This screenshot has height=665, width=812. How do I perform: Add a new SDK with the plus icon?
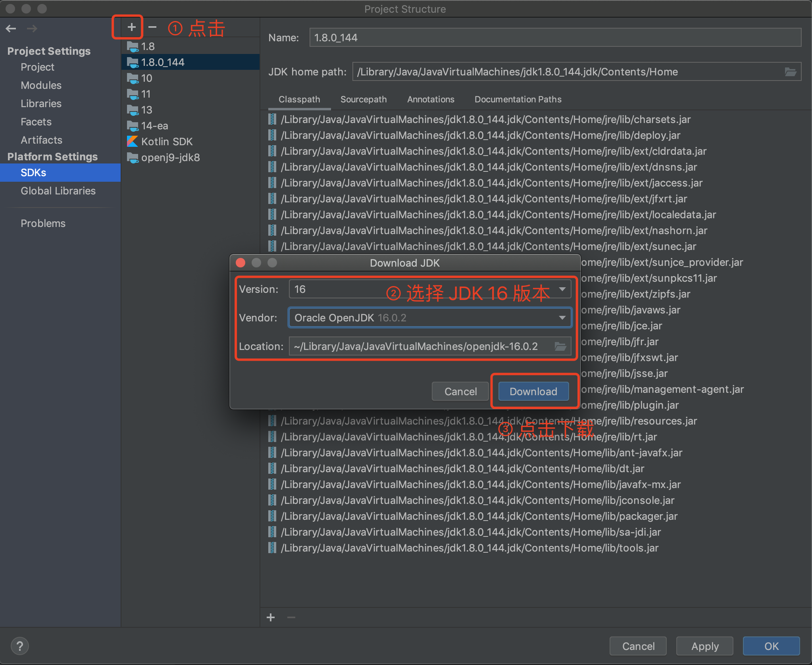[x=131, y=27]
